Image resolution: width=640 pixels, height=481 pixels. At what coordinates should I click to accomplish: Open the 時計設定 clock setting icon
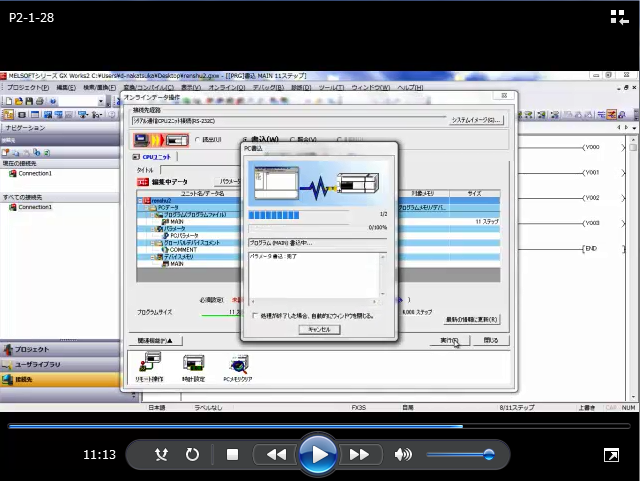pos(195,368)
